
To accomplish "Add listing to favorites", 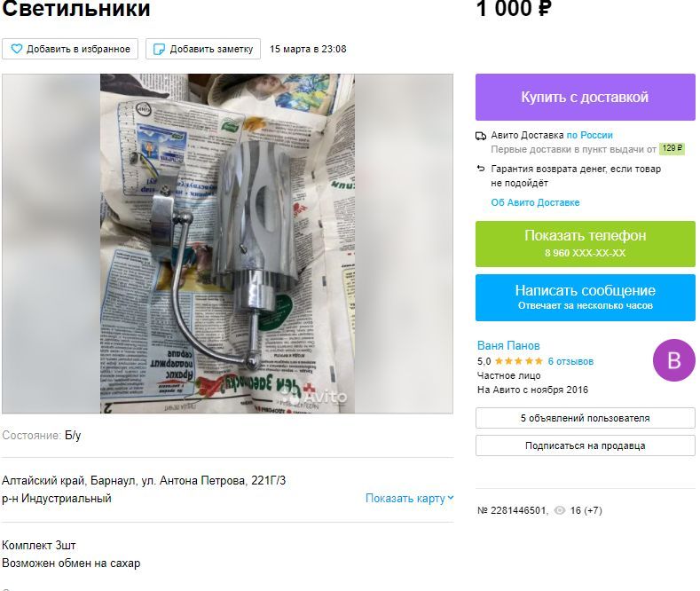I will (70, 49).
